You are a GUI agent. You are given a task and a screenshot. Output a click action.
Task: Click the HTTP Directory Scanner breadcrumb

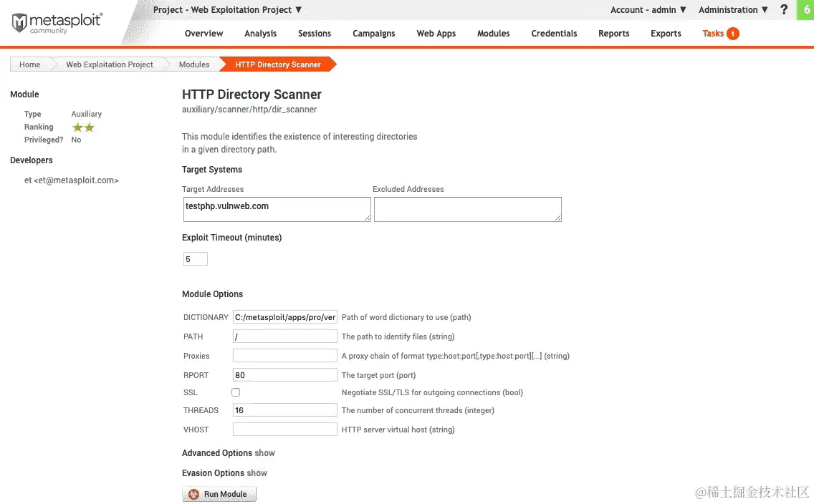278,64
